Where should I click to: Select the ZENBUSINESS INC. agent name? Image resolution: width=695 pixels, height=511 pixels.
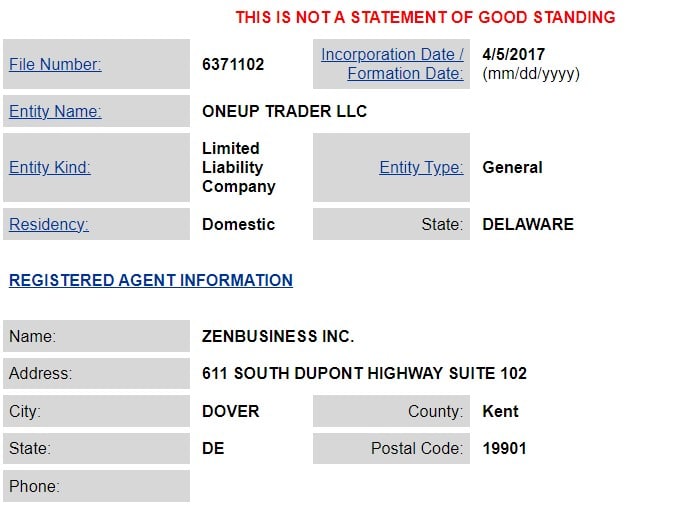click(278, 337)
